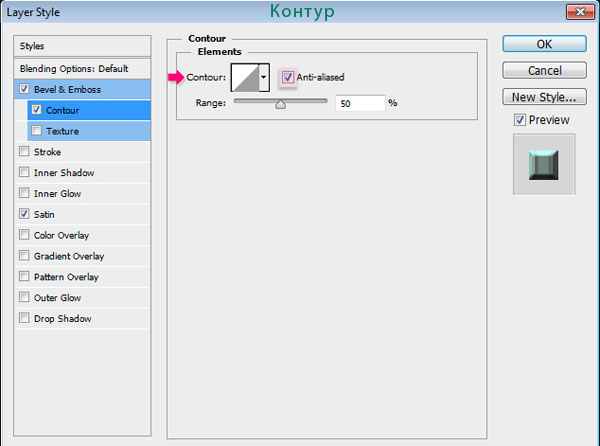Viewport: 600px width, 446px height.
Task: Uncheck the Satin checkbox
Action: point(24,213)
